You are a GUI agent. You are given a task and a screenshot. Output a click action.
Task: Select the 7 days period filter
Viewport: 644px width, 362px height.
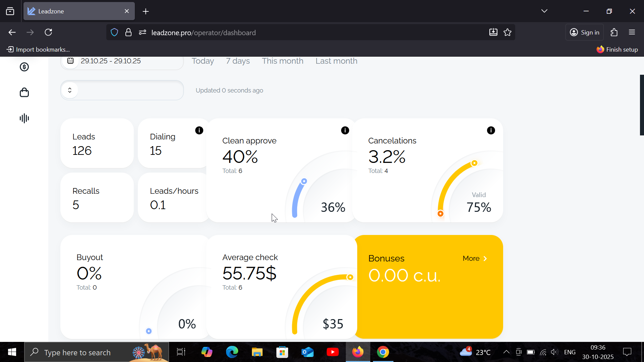238,61
